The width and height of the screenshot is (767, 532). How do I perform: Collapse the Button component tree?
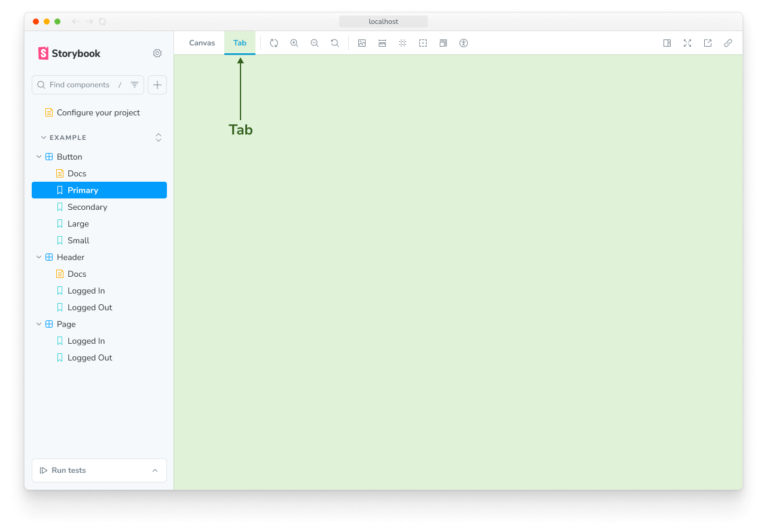39,157
